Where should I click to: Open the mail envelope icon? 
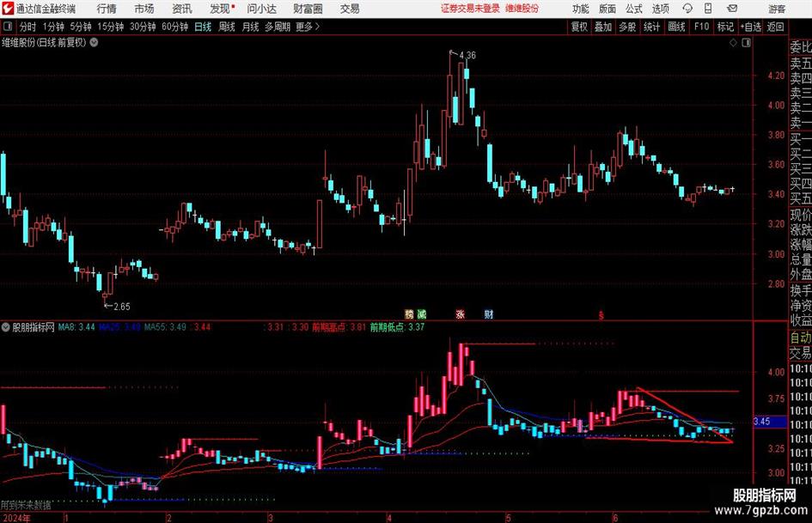pos(732,9)
